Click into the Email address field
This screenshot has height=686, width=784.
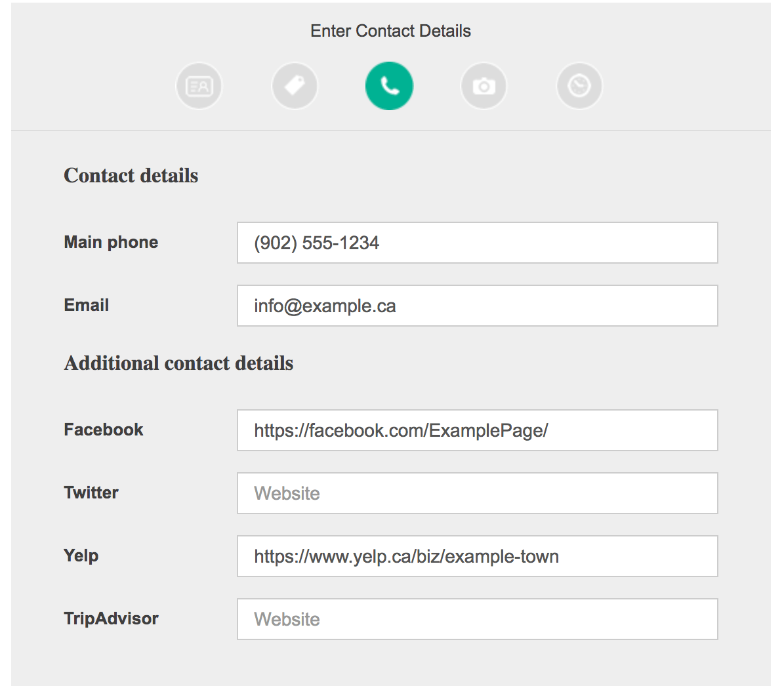point(478,306)
